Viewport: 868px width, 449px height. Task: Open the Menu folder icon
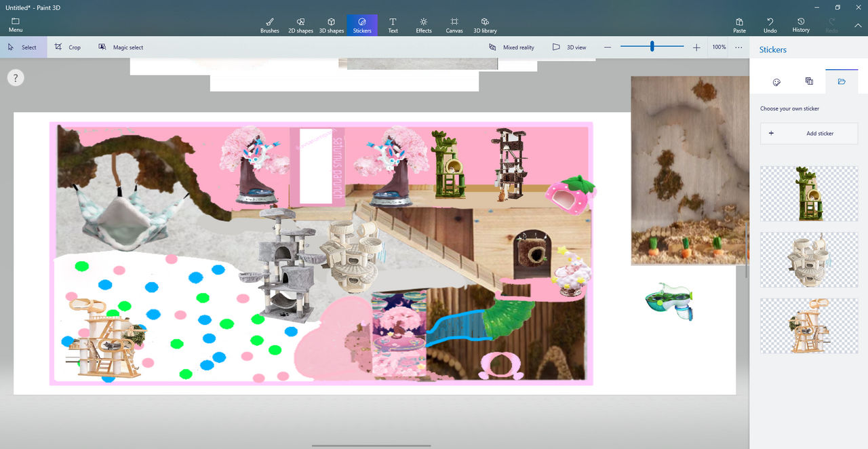pyautogui.click(x=16, y=25)
